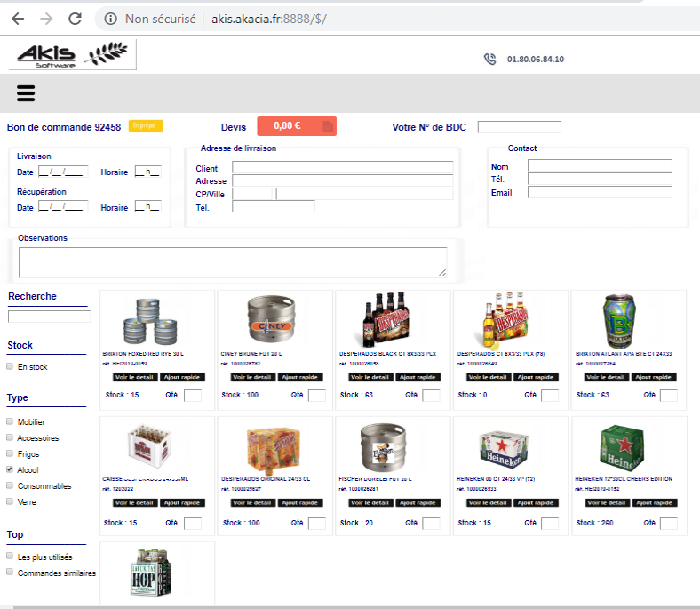Screen dimensions: 700x609
Task: Focus the Recherche search field
Action: 50,317
